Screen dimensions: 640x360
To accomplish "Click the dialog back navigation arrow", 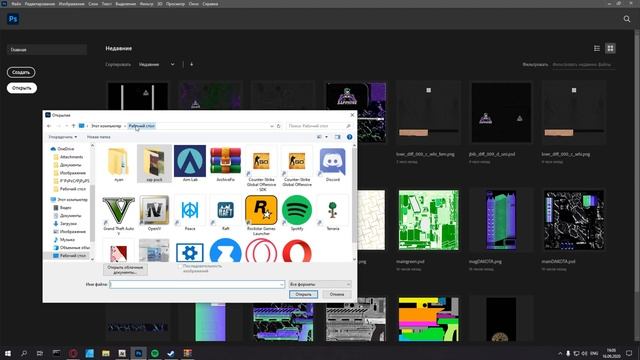I will click(x=49, y=126).
